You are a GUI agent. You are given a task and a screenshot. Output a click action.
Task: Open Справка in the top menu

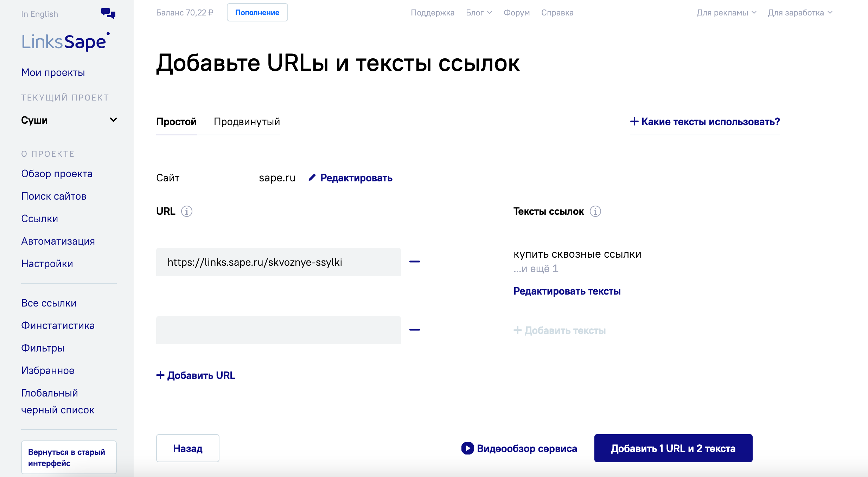557,13
